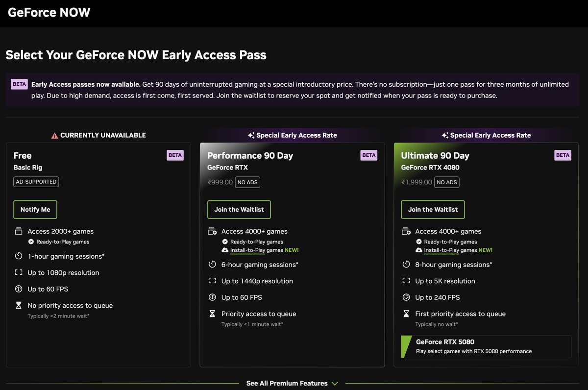Click NO ADS tag on Ultimate card
Screen dimensions: 588x390
coord(446,182)
